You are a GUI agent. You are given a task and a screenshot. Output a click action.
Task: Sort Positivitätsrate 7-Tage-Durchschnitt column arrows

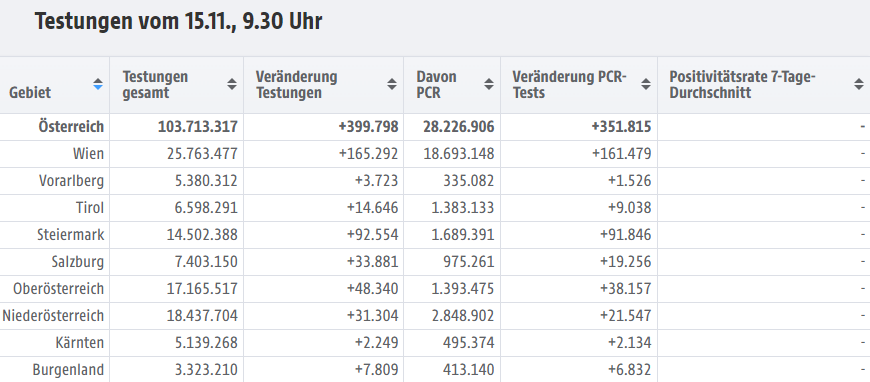(x=858, y=84)
